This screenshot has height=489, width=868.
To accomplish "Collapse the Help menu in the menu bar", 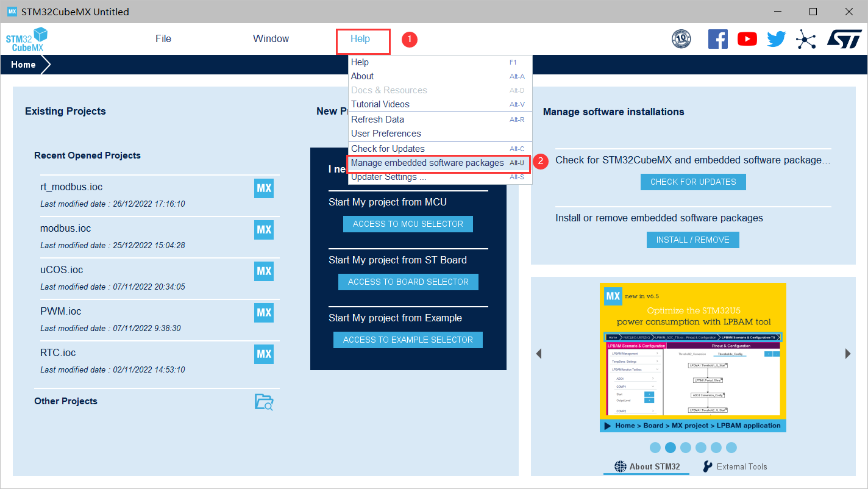I will click(360, 39).
